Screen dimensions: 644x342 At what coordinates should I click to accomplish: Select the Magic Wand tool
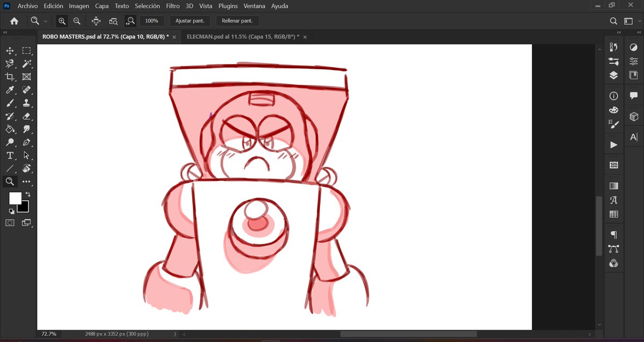(26, 63)
